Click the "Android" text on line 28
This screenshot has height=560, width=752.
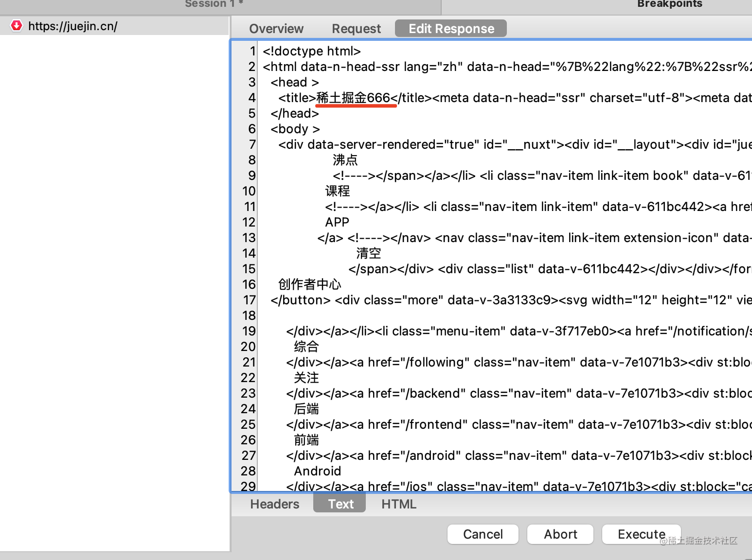click(318, 471)
